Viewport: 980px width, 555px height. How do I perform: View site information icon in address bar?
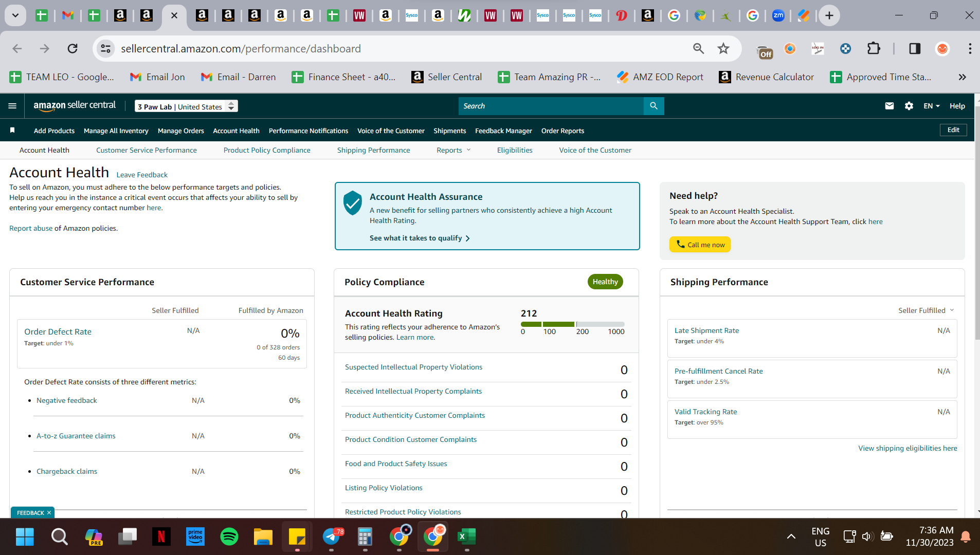[x=105, y=48]
